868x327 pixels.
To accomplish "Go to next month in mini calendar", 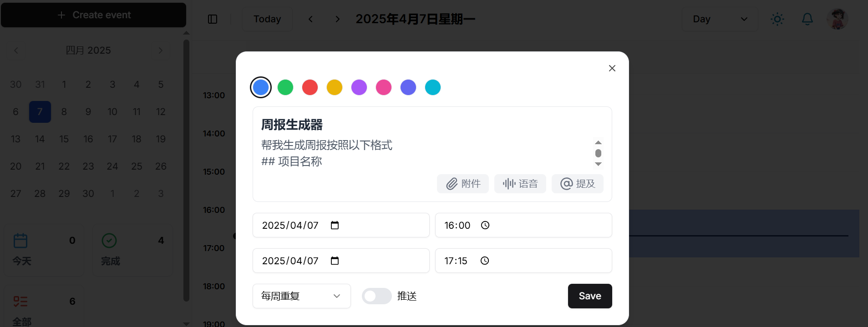I will [160, 50].
